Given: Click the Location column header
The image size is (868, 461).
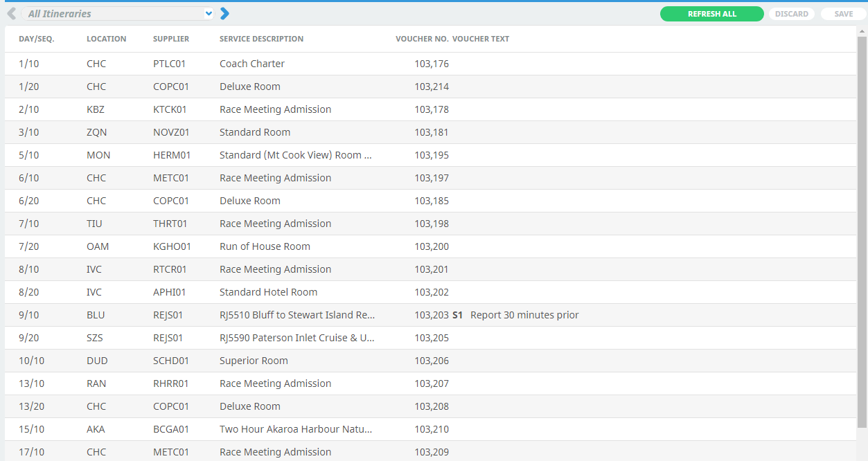Looking at the screenshot, I should tap(106, 39).
